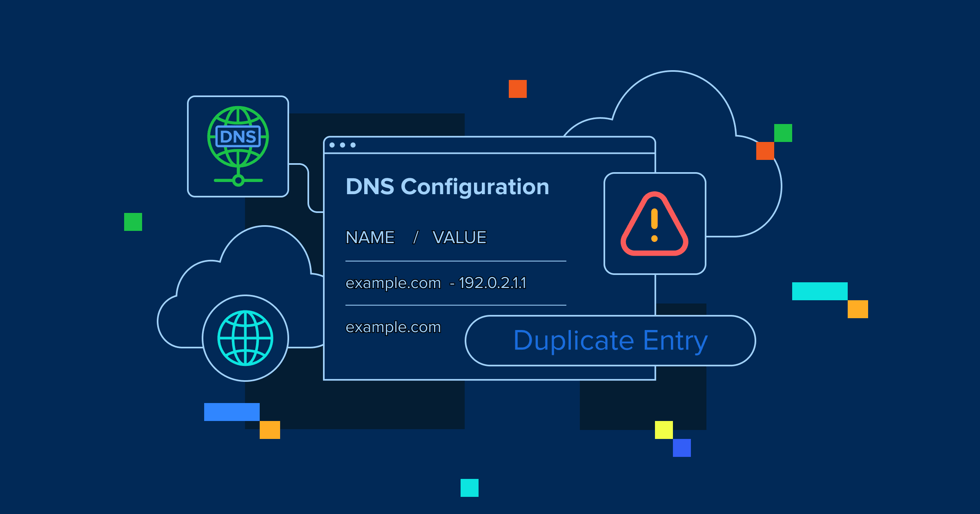Expand the NAME column header

(x=370, y=237)
